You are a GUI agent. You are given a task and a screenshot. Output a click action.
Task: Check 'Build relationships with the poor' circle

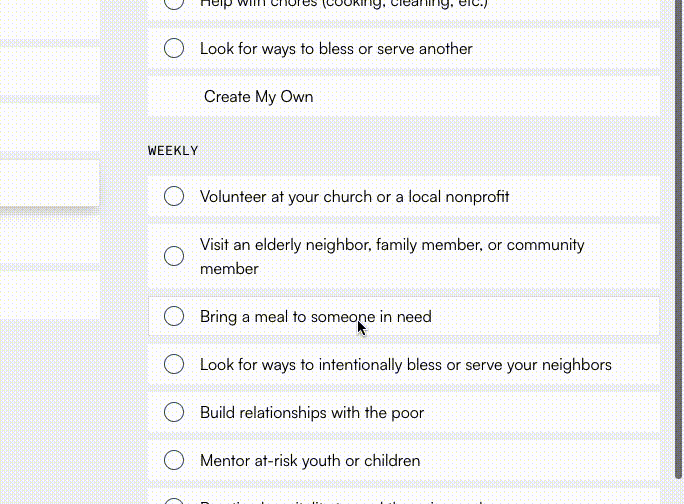pos(174,412)
